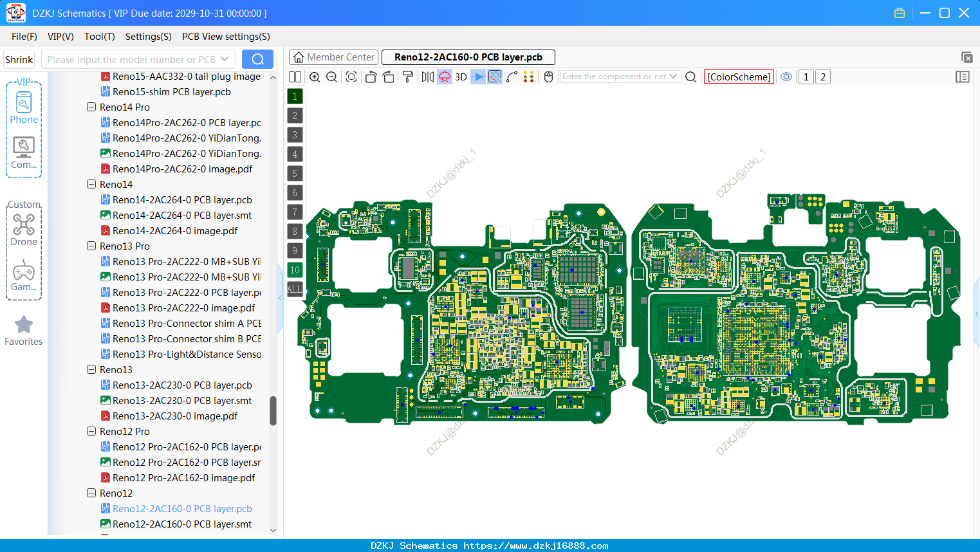Image resolution: width=980 pixels, height=552 pixels.
Task: Open the VIP(V) menu
Action: tap(60, 37)
